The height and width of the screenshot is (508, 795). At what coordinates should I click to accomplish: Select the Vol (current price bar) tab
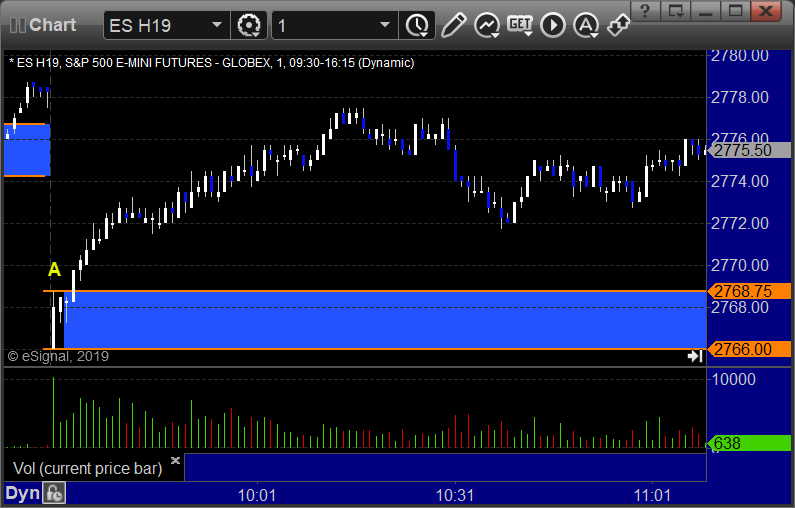(x=88, y=468)
